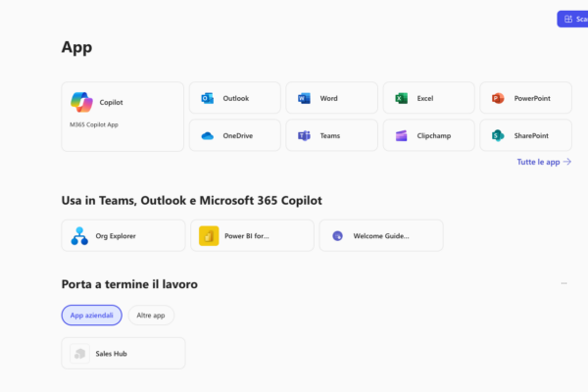588x392 pixels.
Task: Open the Clipchamp app icon
Action: tap(401, 135)
